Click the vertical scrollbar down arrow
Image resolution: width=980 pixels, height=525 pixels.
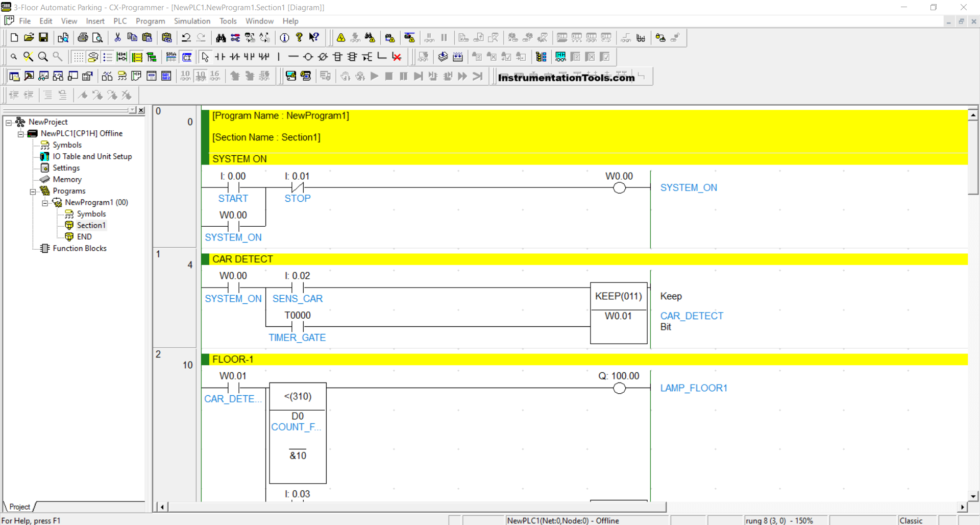point(973,496)
